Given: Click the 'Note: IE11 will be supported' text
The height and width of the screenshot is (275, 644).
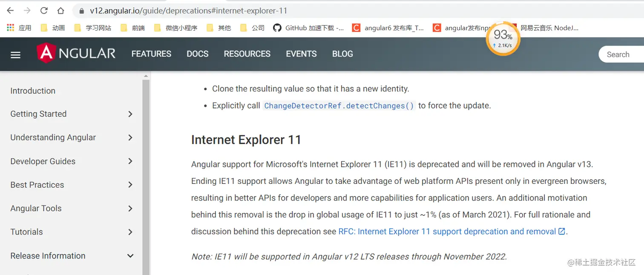Looking at the screenshot, I should coord(349,257).
